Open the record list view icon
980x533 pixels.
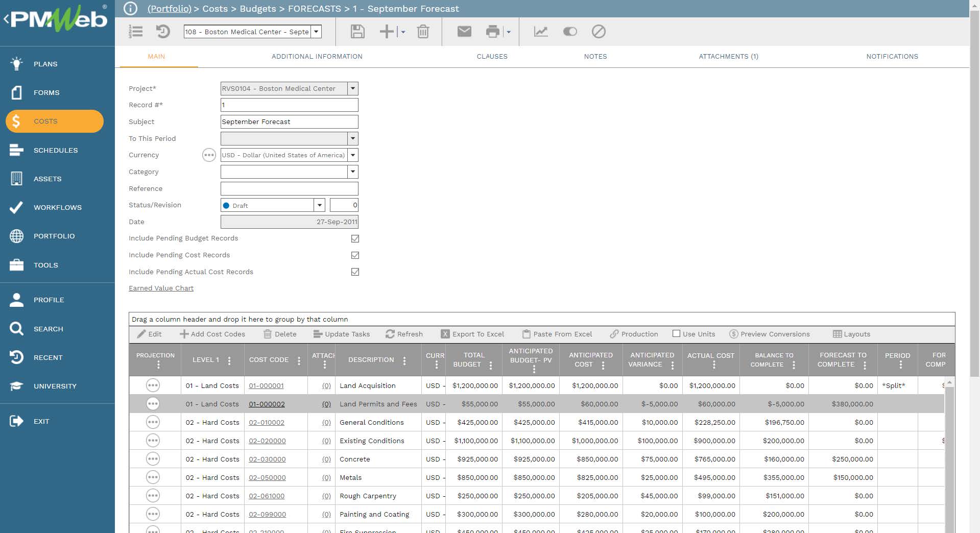(136, 32)
